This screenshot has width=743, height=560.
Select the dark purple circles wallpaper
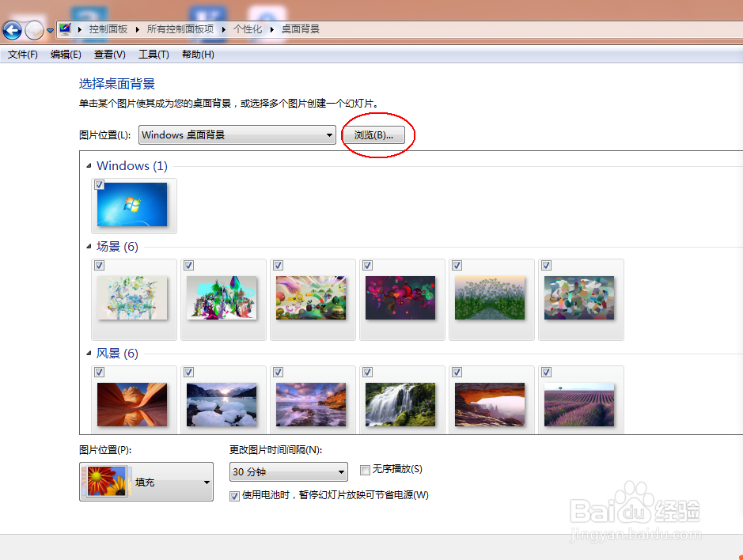click(x=400, y=298)
